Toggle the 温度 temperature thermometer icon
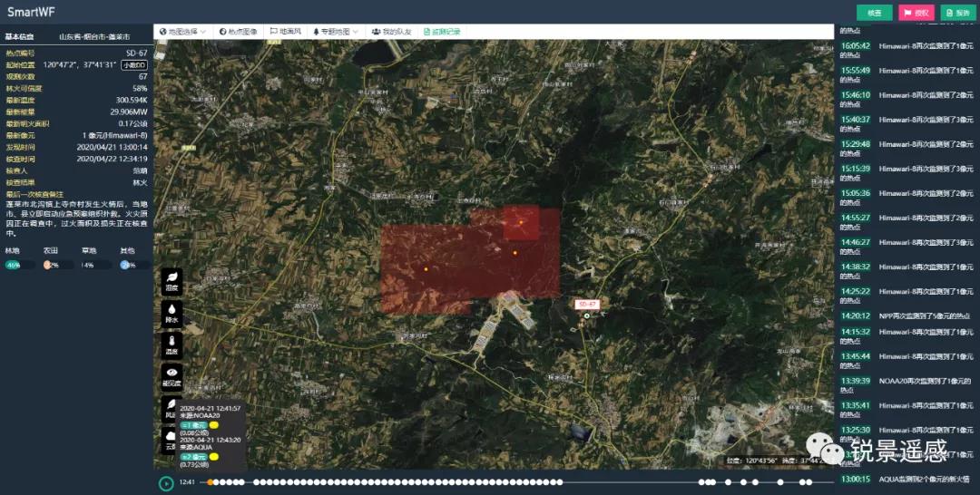This screenshot has width=980, height=495. (x=171, y=345)
